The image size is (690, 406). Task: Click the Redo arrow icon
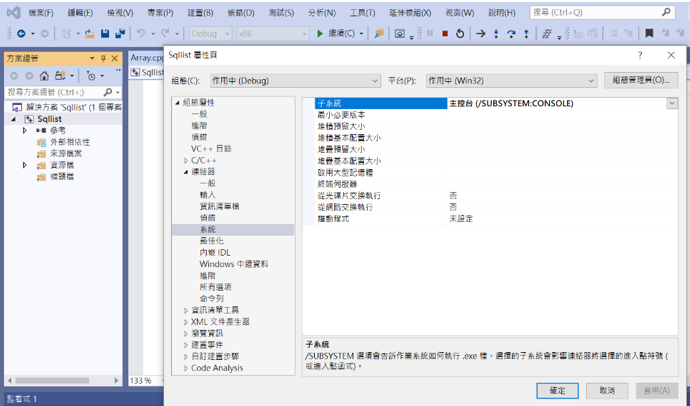coord(165,33)
